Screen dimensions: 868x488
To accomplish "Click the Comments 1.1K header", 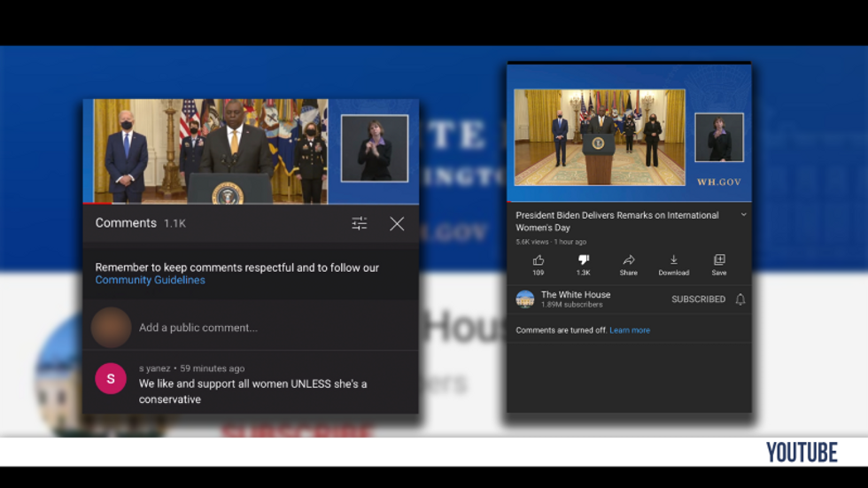I will coord(141,223).
